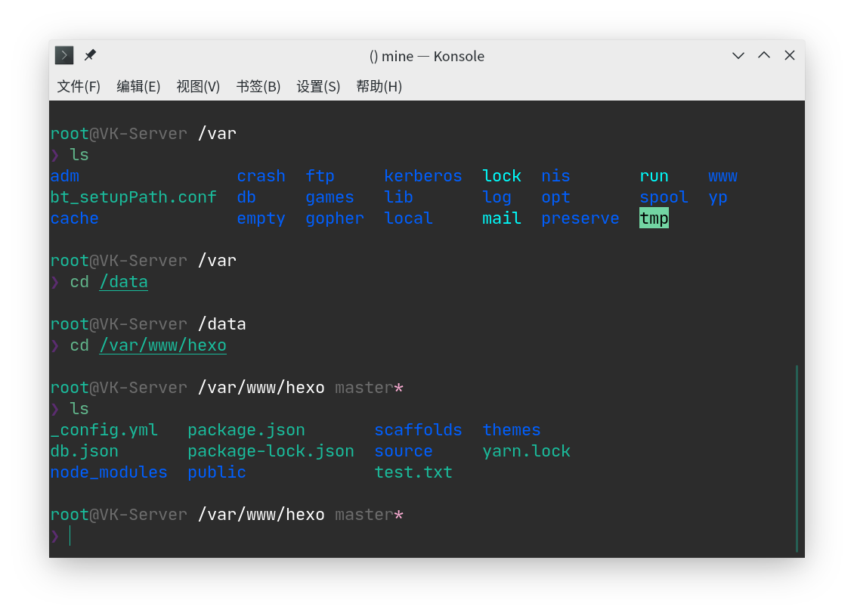Select the highlighted tmp directory name
This screenshot has height=616, width=854.
(x=653, y=218)
